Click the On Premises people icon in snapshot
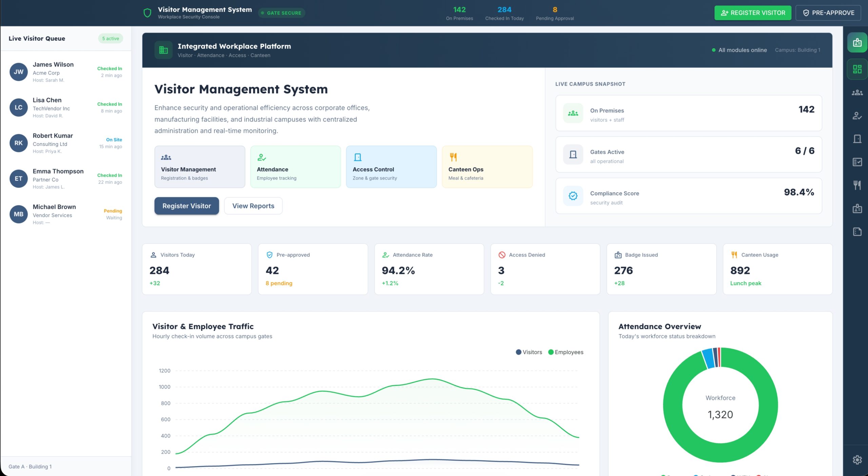 point(573,113)
